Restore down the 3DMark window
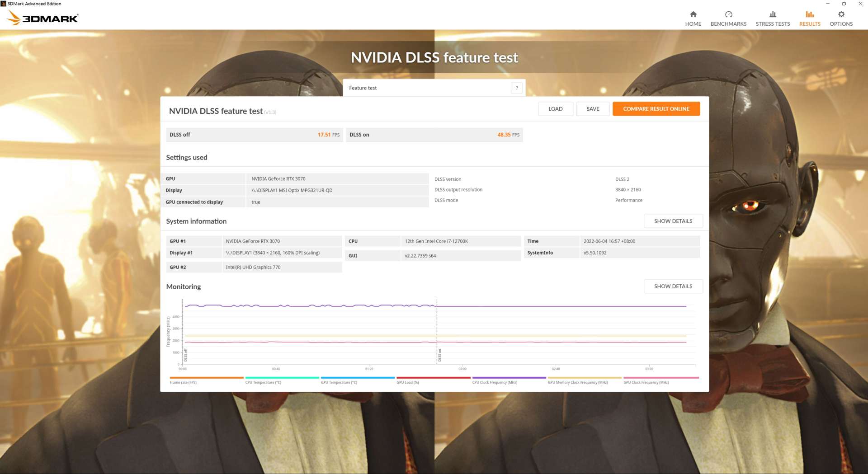Viewport: 868px width, 474px height. click(844, 4)
